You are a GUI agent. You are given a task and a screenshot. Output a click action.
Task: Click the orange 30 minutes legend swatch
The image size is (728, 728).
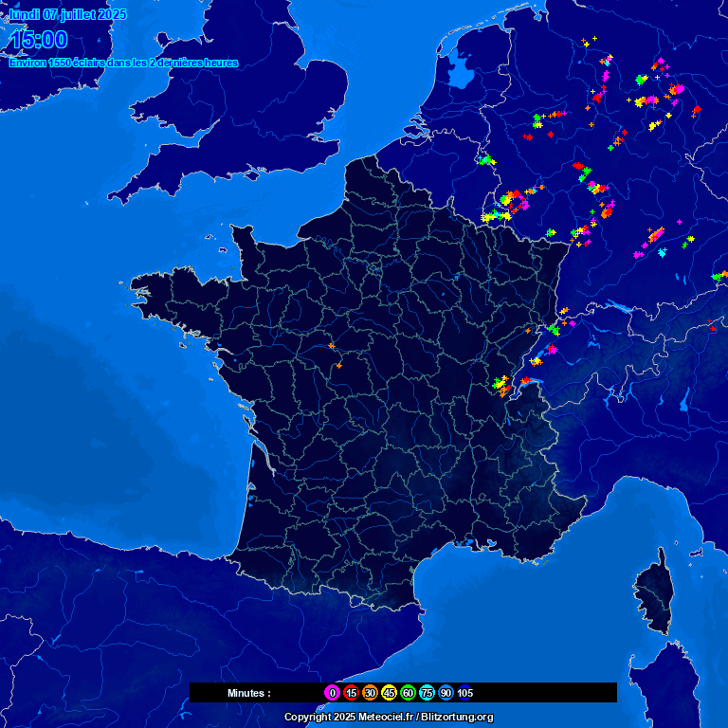370,693
